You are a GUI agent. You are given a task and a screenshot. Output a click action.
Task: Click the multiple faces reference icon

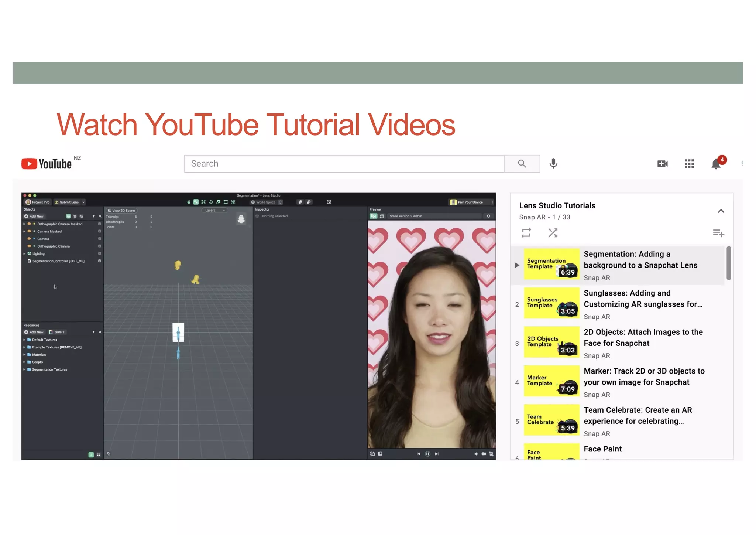309,202
